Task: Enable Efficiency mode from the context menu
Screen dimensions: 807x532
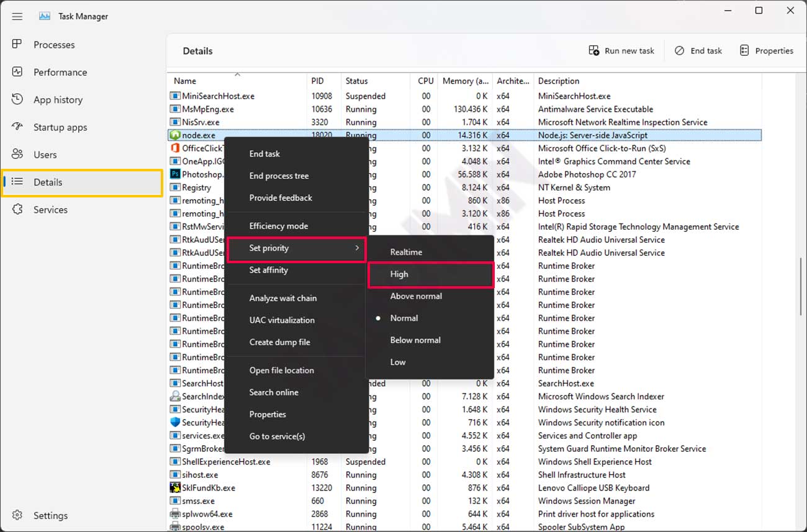Action: (296, 226)
